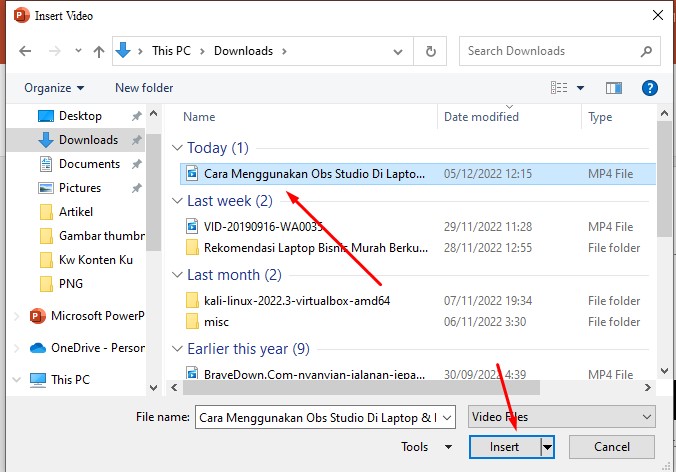676x472 pixels.
Task: Select Cara Menggunakan Obs Studio video file
Action: pyautogui.click(x=418, y=174)
